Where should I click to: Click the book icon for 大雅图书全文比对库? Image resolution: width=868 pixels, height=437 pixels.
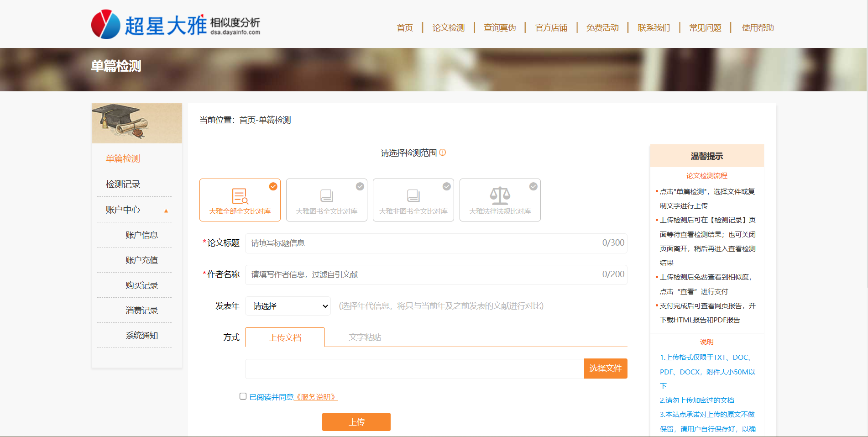[x=327, y=195]
